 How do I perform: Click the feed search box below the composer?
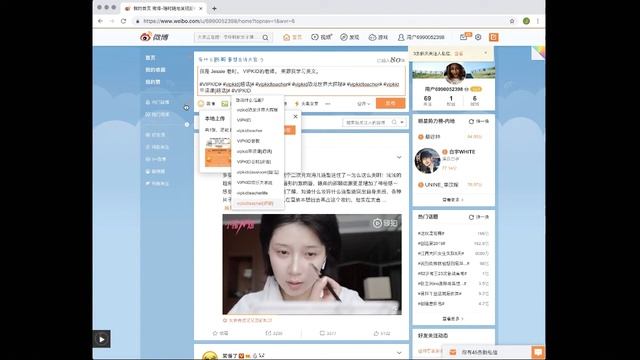pyautogui.click(x=366, y=122)
